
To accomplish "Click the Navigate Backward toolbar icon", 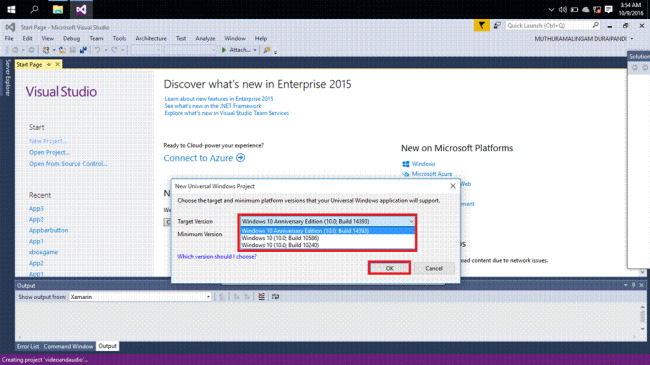I will point(15,50).
